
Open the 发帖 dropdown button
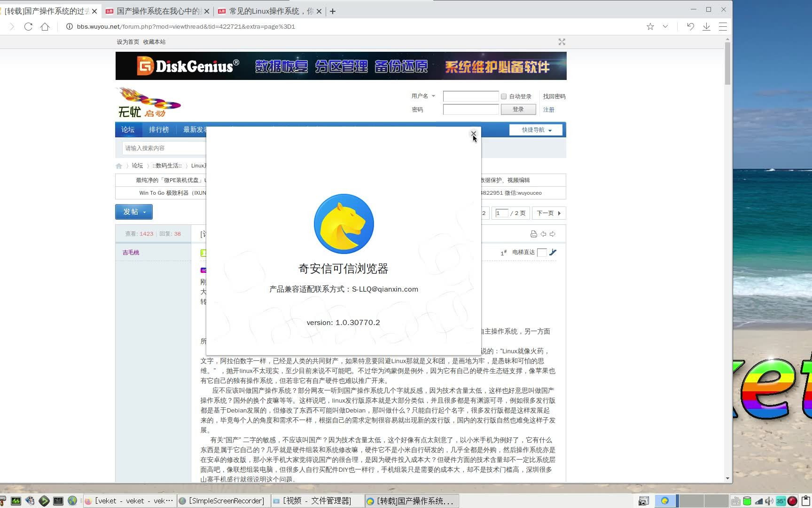point(134,212)
